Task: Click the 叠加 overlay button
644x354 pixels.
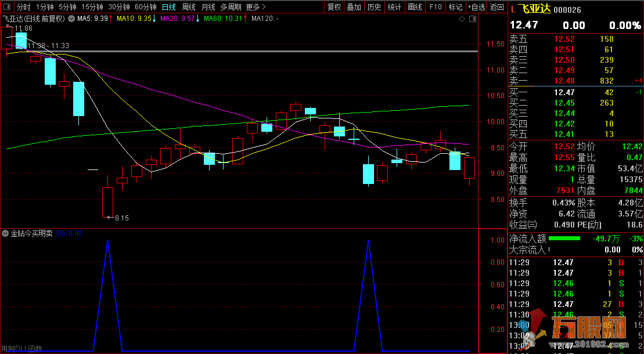Action: tap(354, 7)
